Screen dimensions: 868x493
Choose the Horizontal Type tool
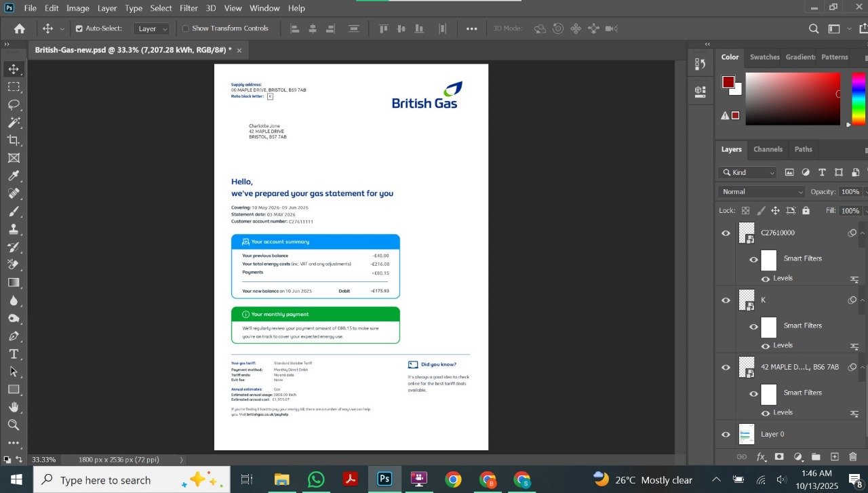(x=14, y=354)
